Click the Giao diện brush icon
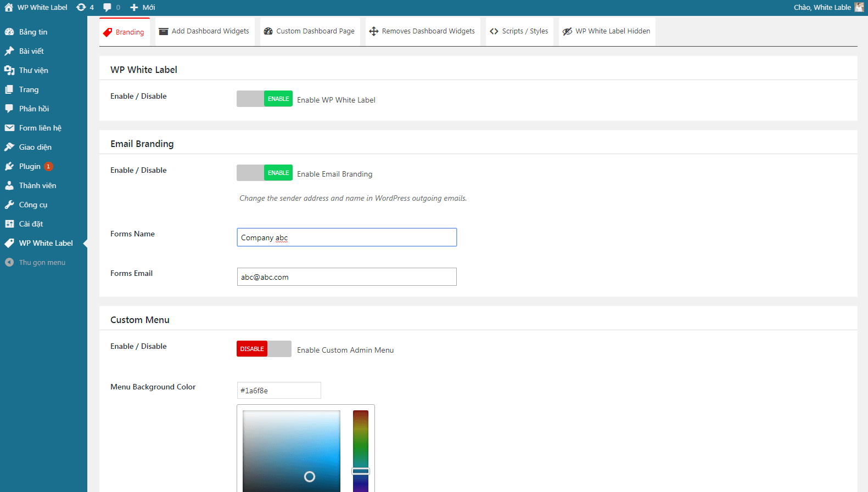Screen dimensions: 868x492 [x=9, y=147]
